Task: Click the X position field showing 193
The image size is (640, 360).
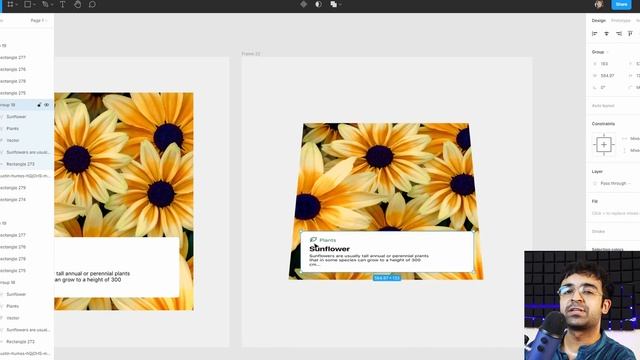Action: click(x=604, y=64)
